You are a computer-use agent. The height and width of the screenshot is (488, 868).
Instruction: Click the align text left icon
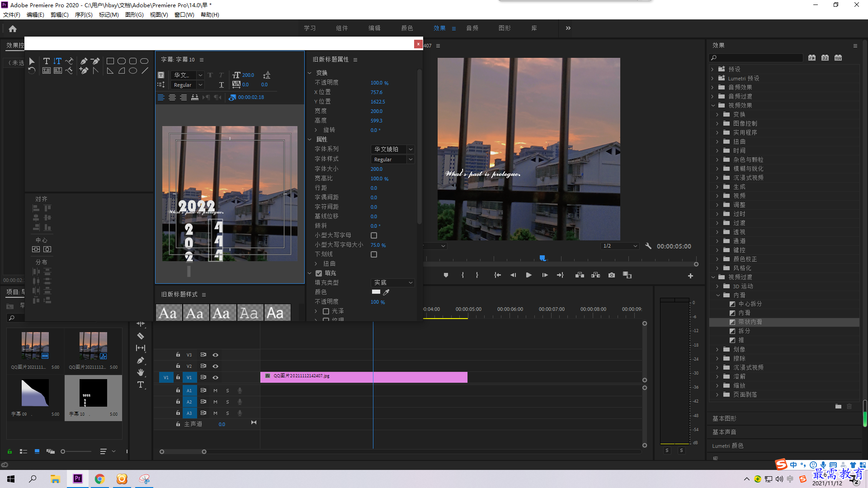[x=161, y=97]
